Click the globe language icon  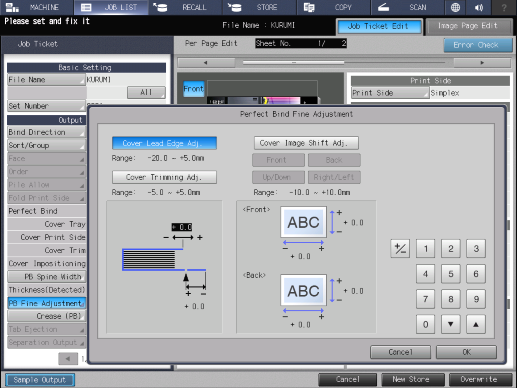[x=455, y=7]
